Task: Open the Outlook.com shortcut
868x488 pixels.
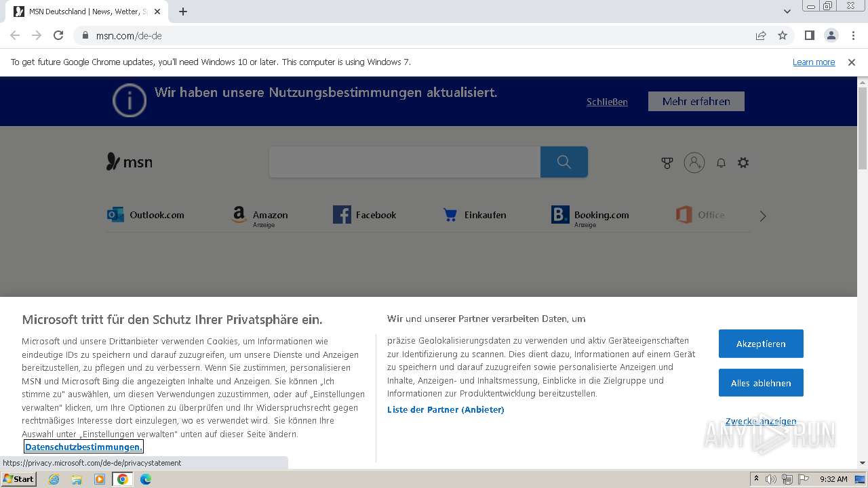Action: pyautogui.click(x=146, y=215)
